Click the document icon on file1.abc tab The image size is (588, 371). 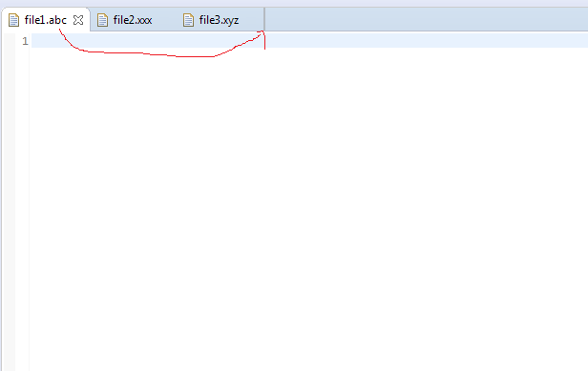(13, 20)
